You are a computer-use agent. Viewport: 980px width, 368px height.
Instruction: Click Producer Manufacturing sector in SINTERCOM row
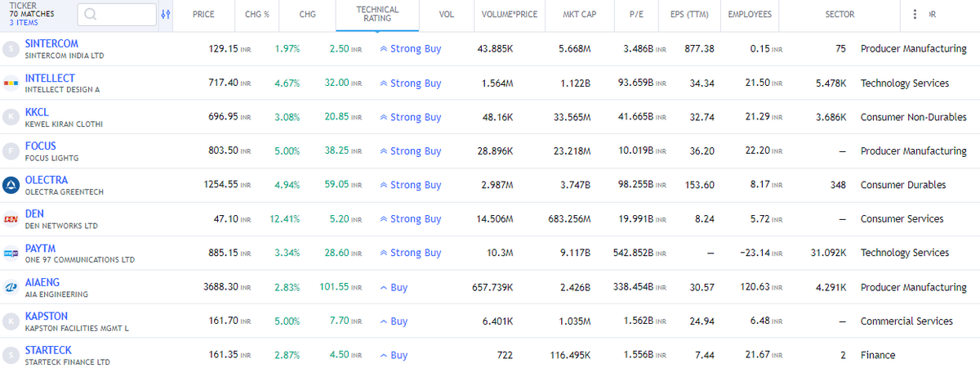point(913,49)
